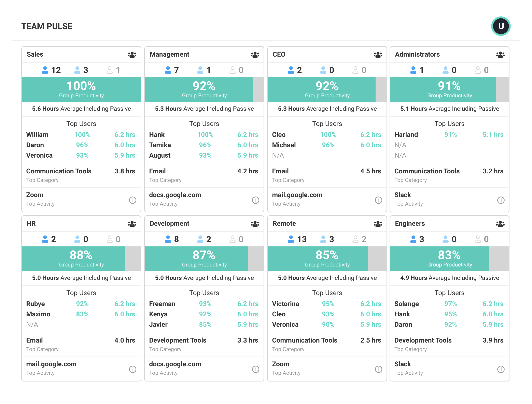
Task: Open the HR group members icon
Action: [x=132, y=224]
